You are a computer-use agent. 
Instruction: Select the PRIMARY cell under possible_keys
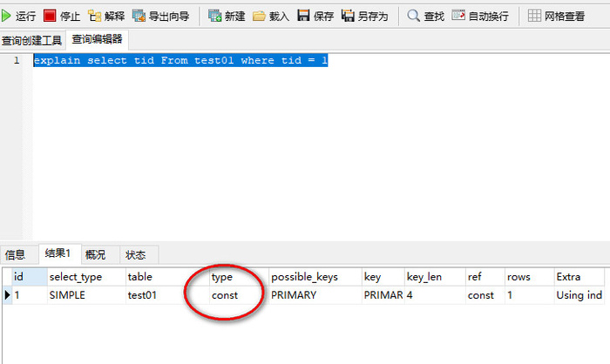point(315,295)
